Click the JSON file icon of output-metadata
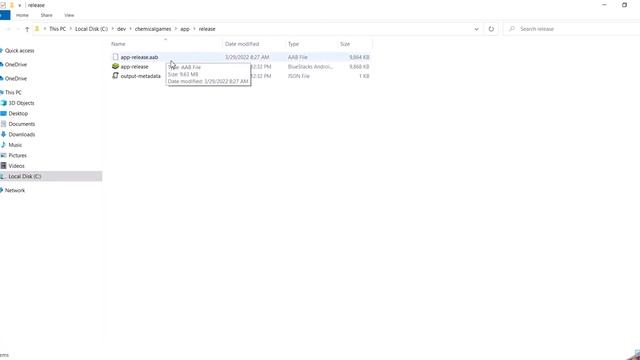640x360 pixels. pos(116,76)
